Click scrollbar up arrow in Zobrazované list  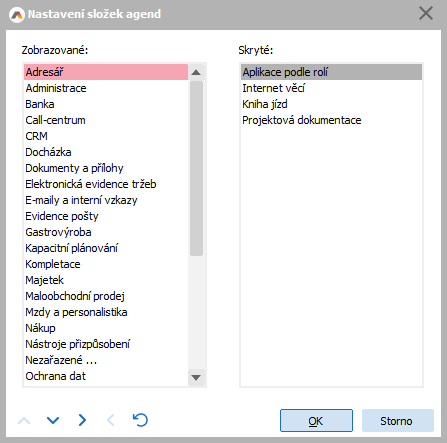(196, 72)
